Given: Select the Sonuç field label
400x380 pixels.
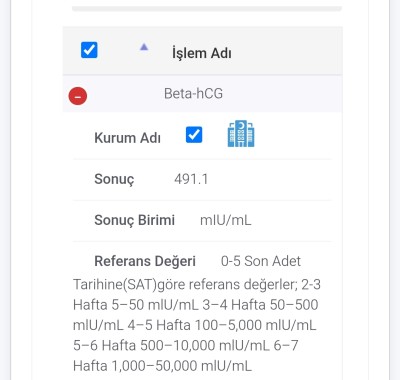Looking at the screenshot, I should [114, 179].
